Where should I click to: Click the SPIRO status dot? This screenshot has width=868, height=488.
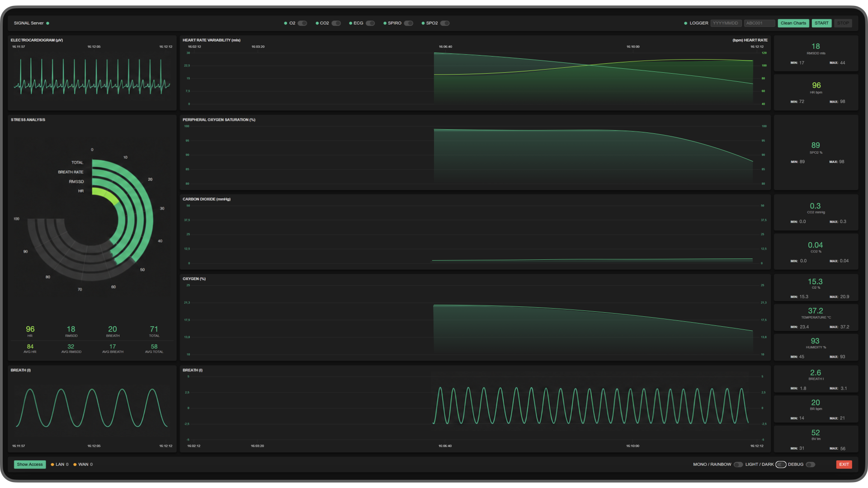[385, 23]
